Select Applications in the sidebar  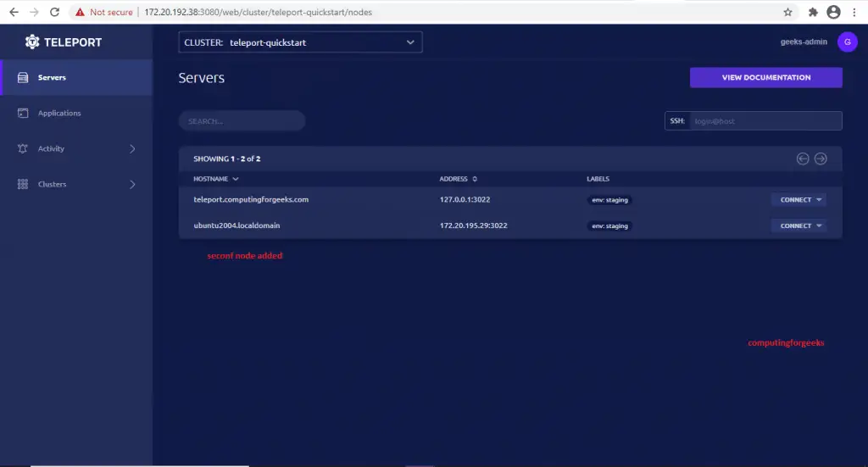76,113
